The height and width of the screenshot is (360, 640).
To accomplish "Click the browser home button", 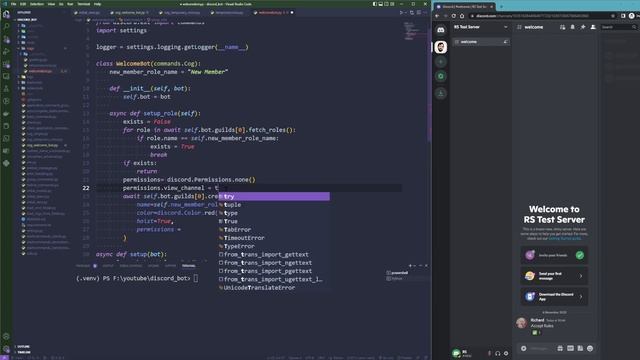I will click(462, 16).
